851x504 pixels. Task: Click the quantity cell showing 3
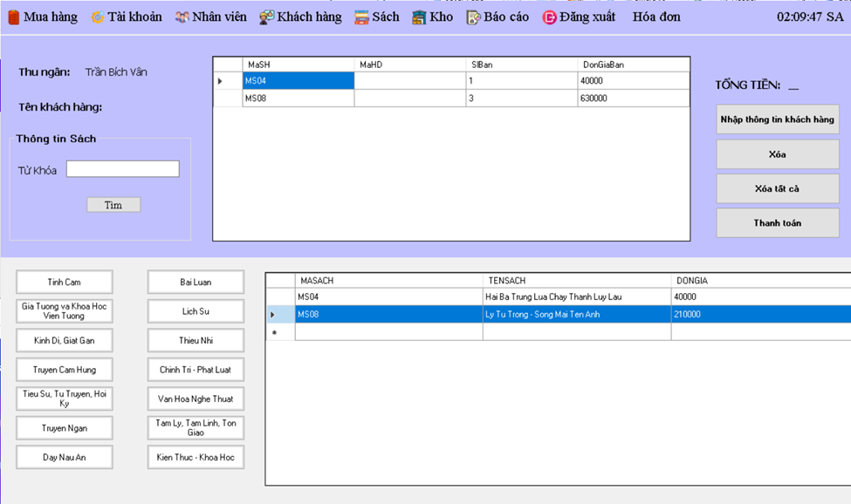pos(522,98)
